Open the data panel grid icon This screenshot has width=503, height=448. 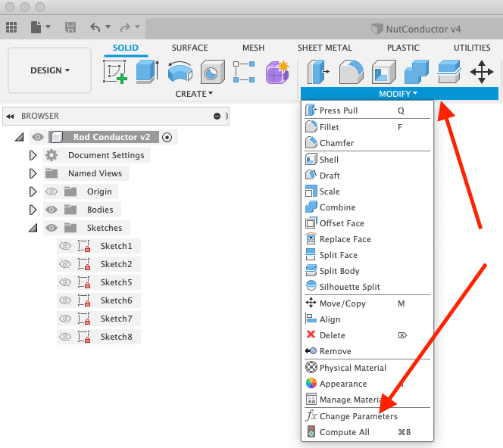pos(11,27)
